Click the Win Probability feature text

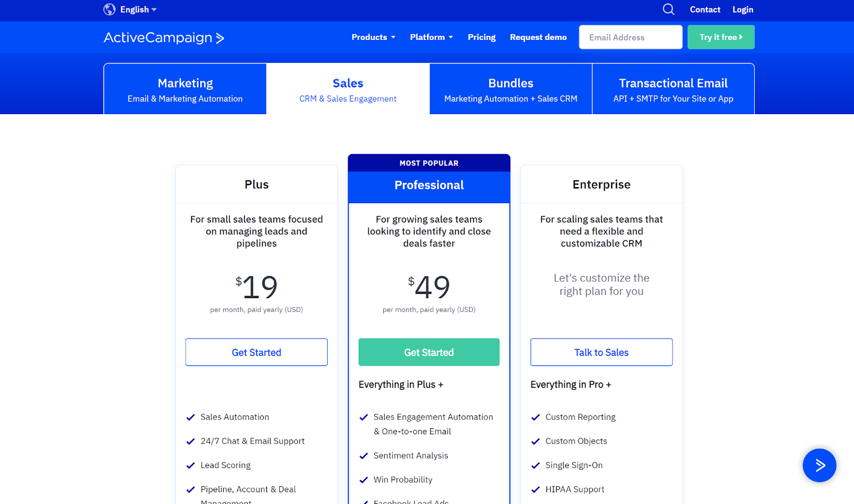[403, 479]
